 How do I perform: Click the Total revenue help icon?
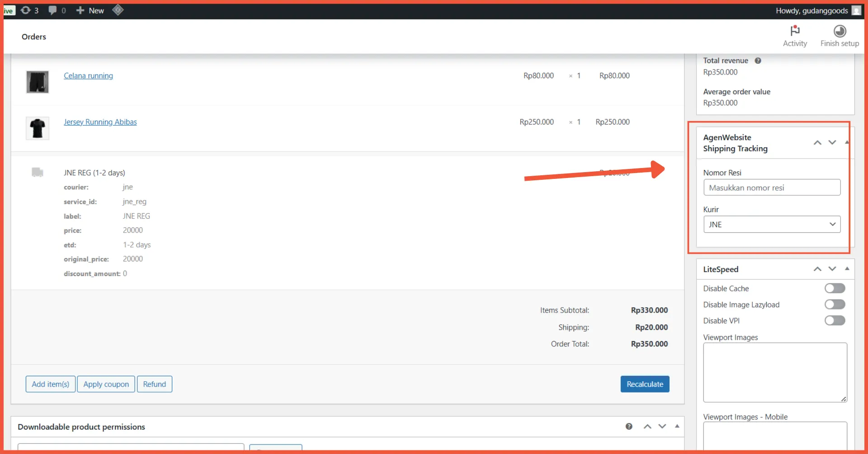pos(758,61)
